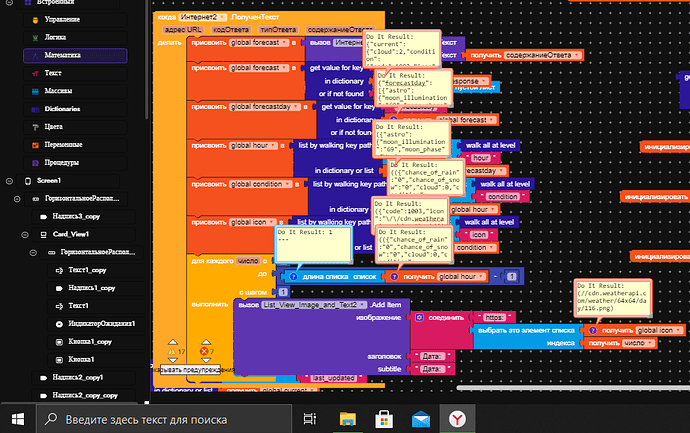The height and width of the screenshot is (433, 690).
Task: Open the Интернет2 component dropdown
Action: point(222,17)
